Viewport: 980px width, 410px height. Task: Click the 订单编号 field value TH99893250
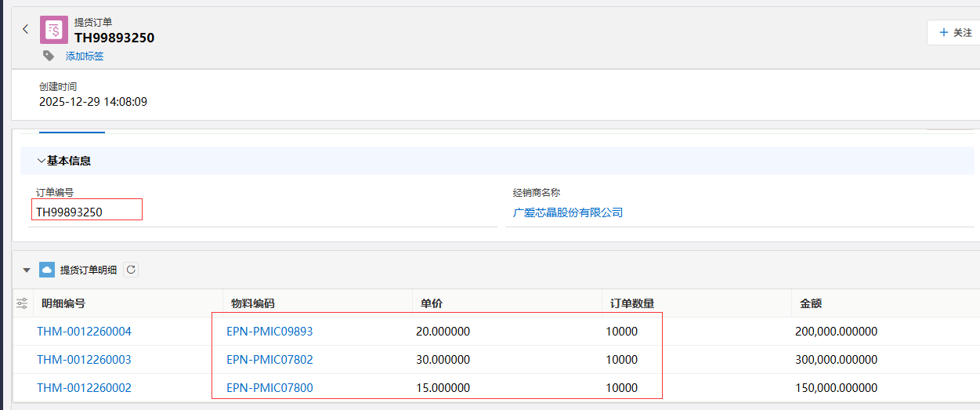[x=70, y=212]
